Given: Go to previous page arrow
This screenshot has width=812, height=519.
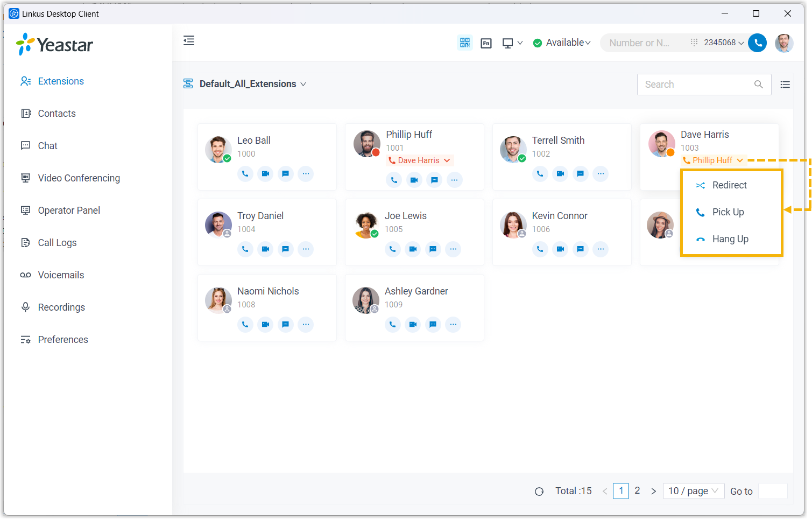Looking at the screenshot, I should tap(605, 492).
